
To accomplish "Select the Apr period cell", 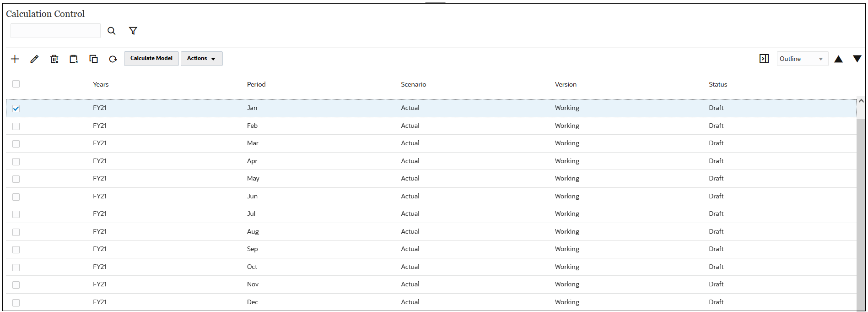I will click(x=252, y=161).
